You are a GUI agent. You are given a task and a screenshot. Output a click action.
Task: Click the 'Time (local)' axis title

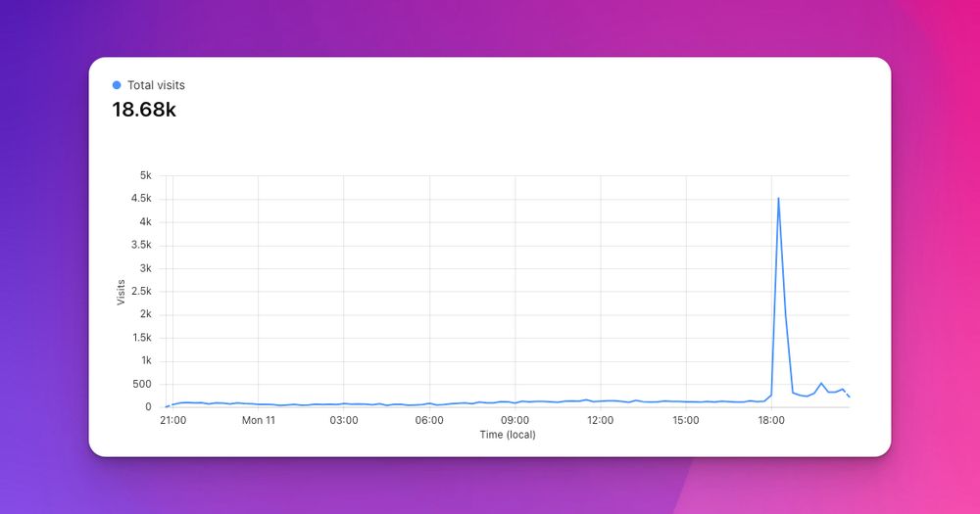tap(508, 435)
